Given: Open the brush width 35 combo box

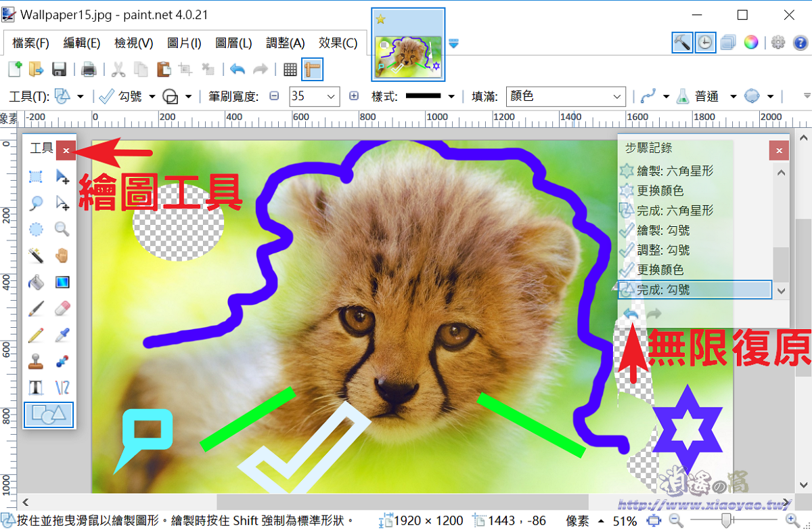Looking at the screenshot, I should click(314, 96).
